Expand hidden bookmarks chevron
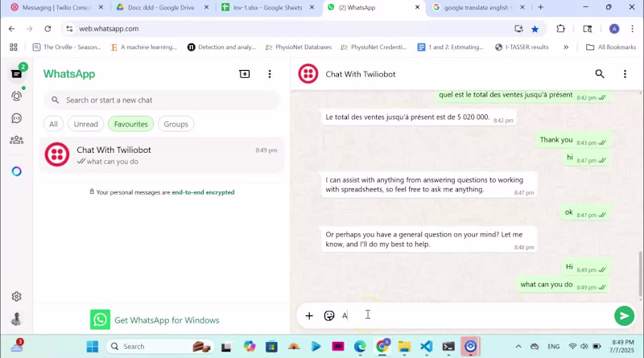The image size is (644, 358). [566, 47]
